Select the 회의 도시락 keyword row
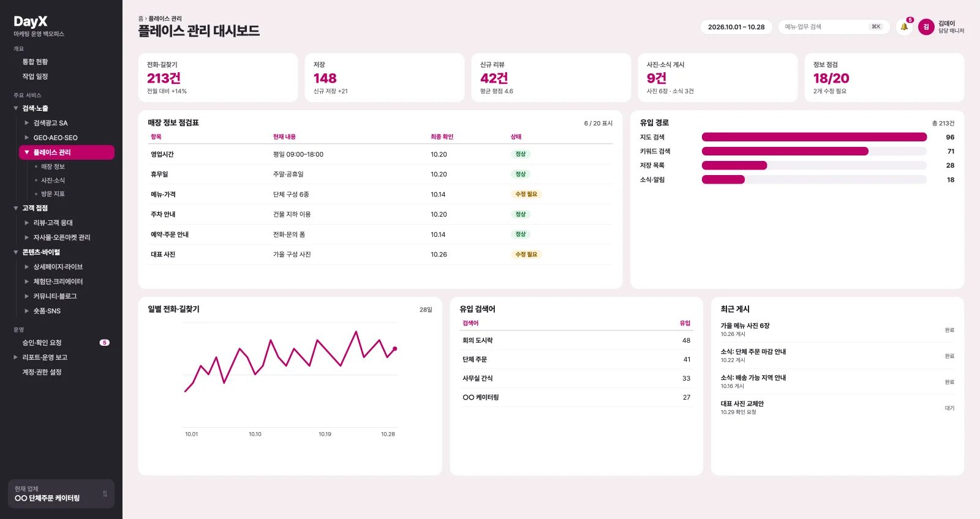Image resolution: width=980 pixels, height=519 pixels. 576,340
